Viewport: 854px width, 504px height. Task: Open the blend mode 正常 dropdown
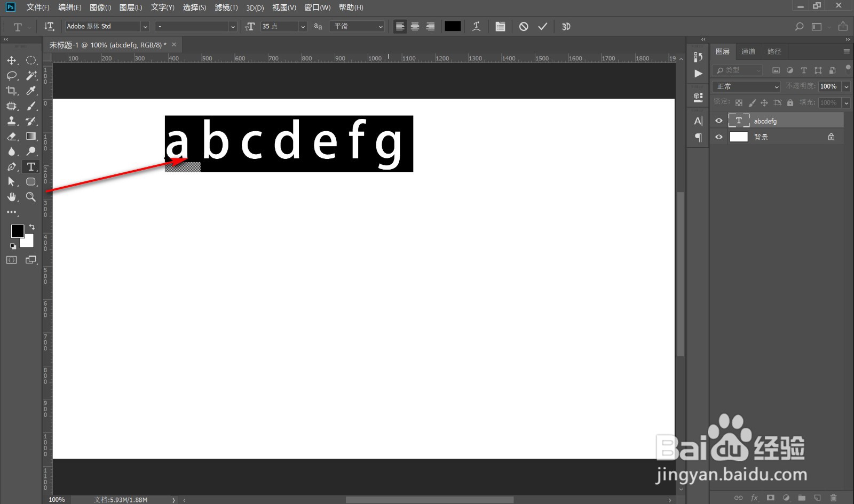click(747, 86)
